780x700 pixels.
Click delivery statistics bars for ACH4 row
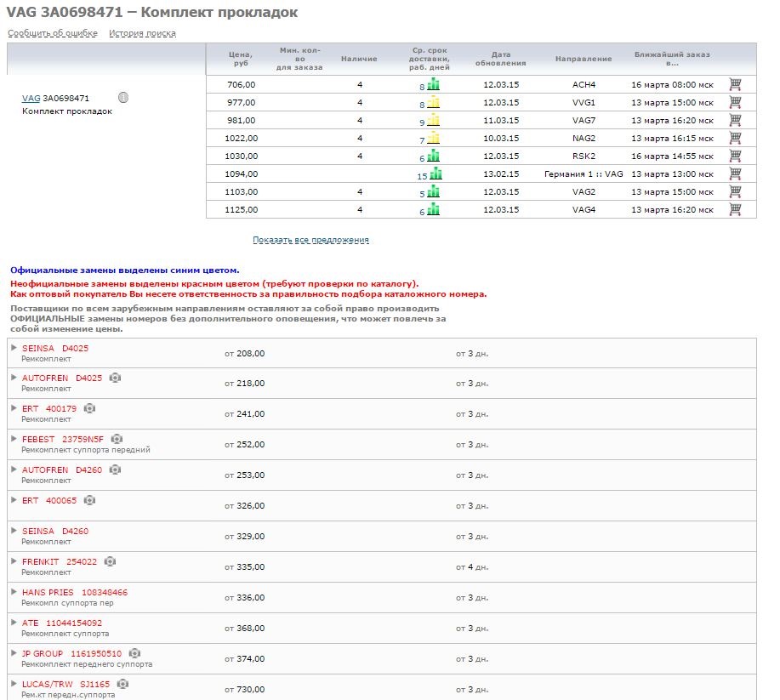(x=433, y=84)
